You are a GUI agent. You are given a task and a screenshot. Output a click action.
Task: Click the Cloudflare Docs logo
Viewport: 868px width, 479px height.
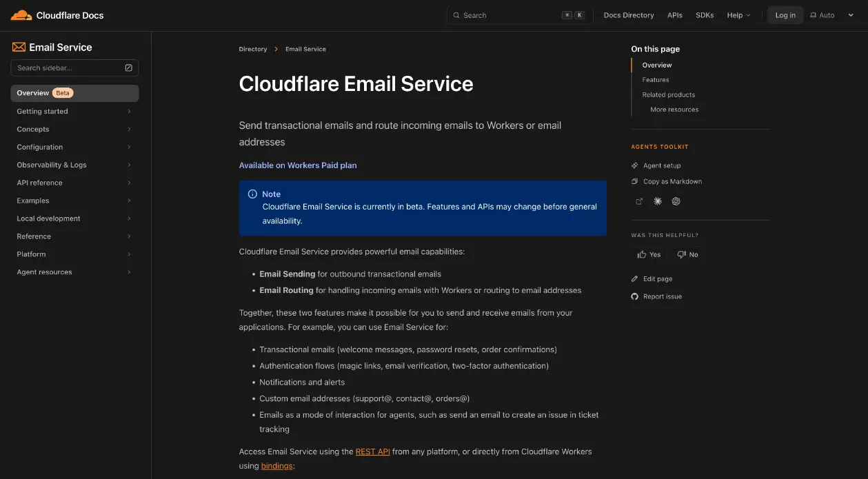57,15
